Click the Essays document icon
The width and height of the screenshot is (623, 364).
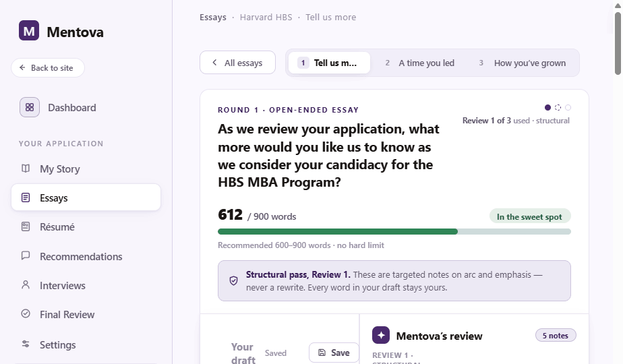(26, 198)
